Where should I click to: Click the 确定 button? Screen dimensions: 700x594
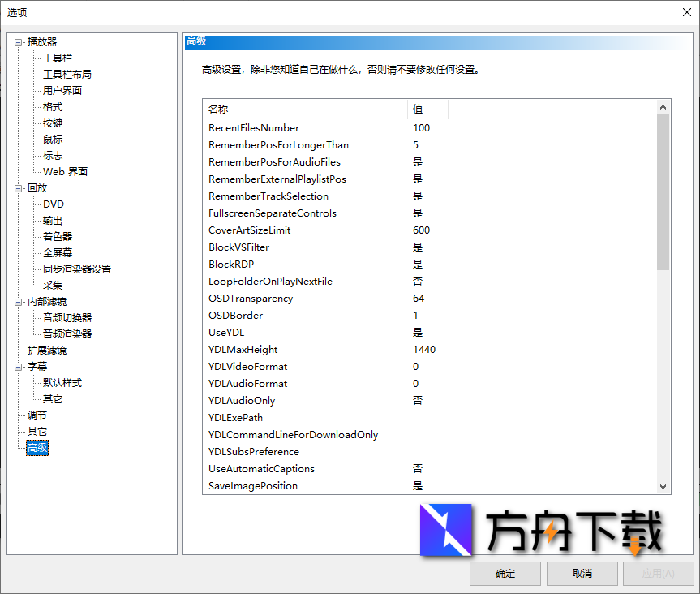505,573
